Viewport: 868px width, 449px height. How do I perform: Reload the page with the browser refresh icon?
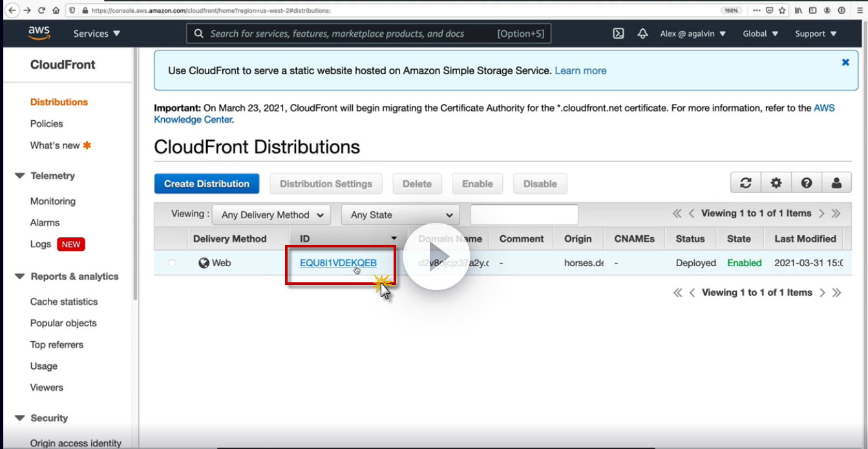[42, 10]
